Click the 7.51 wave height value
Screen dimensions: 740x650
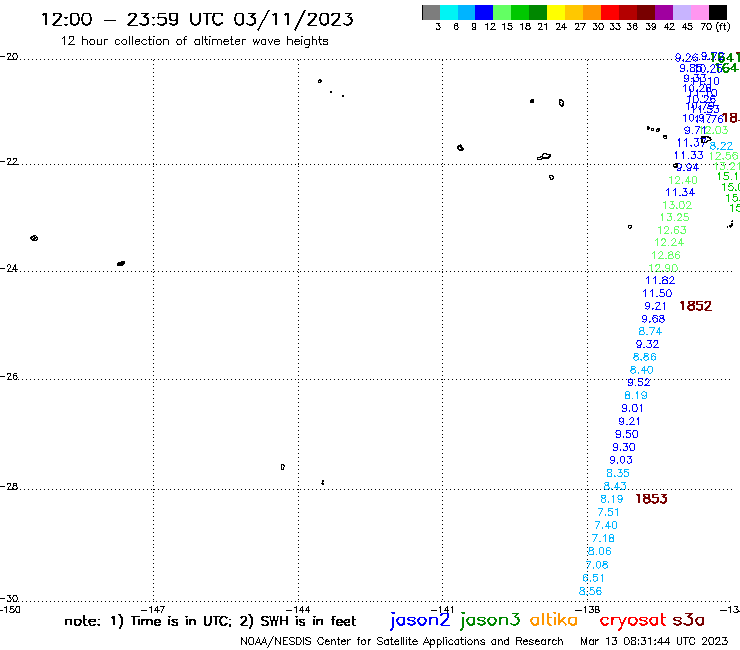[x=608, y=513]
